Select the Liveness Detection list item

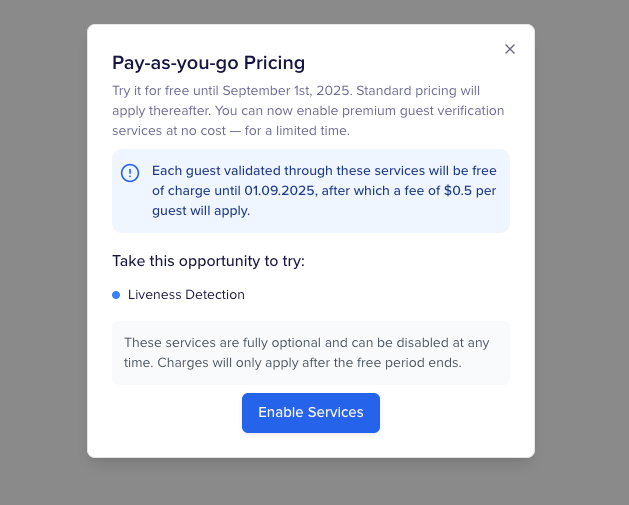point(186,295)
